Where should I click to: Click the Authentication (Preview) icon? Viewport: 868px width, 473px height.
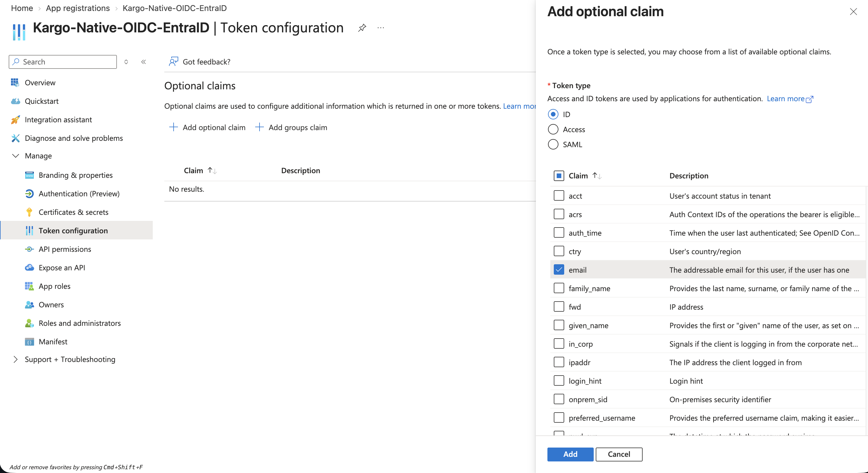tap(29, 194)
